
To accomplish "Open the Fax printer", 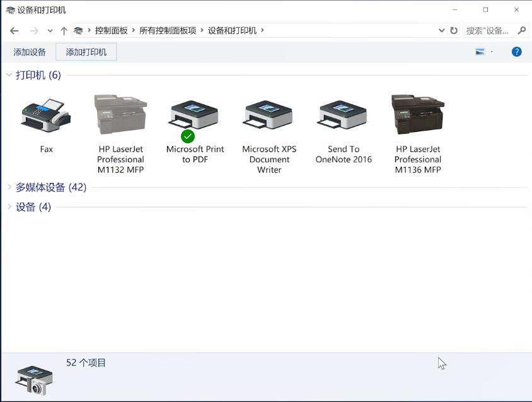I will 46,117.
